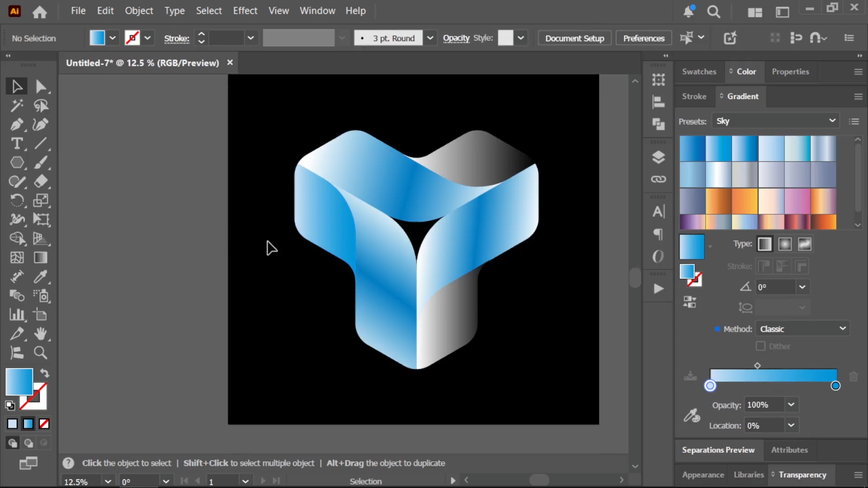
Task: Select the Artboard tool
Action: [41, 314]
